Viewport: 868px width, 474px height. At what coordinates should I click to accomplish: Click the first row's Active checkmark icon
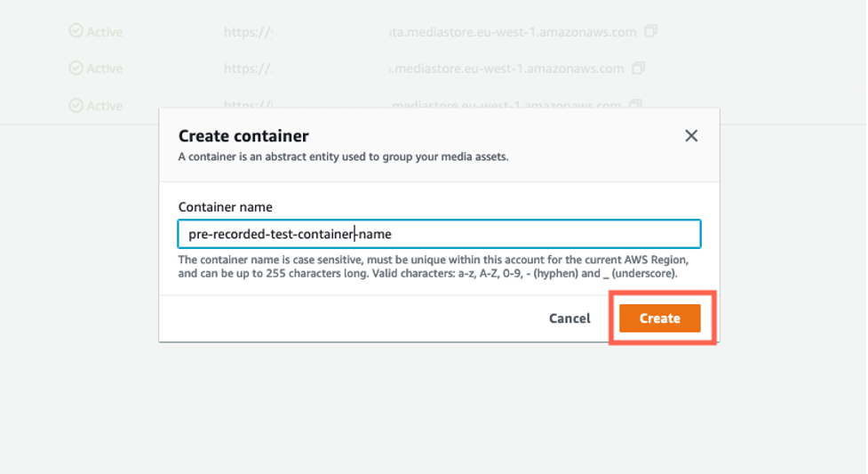[76, 32]
